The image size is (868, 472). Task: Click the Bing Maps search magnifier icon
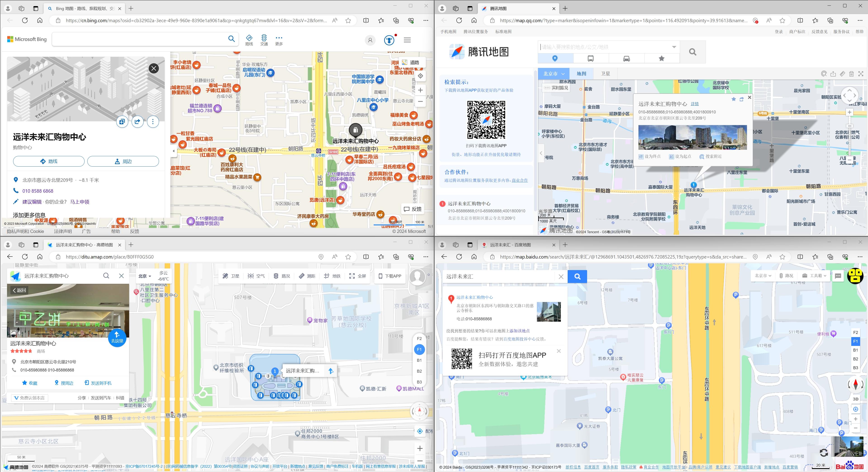coord(231,39)
